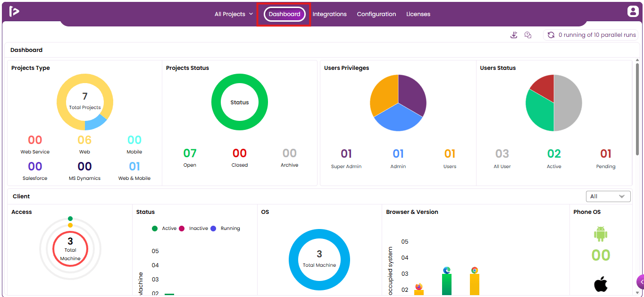Click the Edge browser icon on the chart
The width and height of the screenshot is (644, 297).
coord(447,270)
